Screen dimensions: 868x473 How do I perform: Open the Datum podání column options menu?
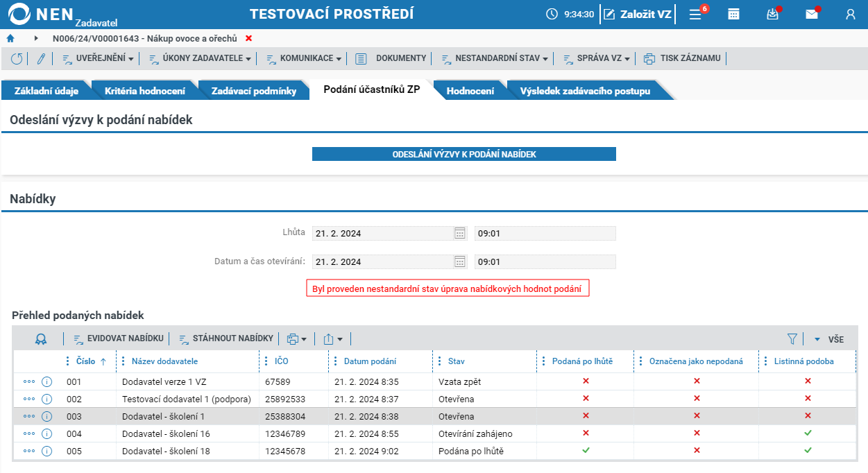pyautogui.click(x=335, y=361)
